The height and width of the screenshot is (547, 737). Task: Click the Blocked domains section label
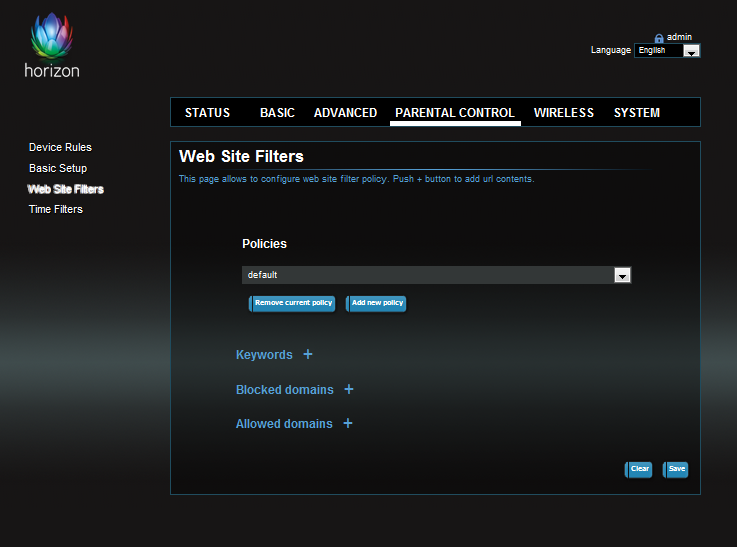285,390
